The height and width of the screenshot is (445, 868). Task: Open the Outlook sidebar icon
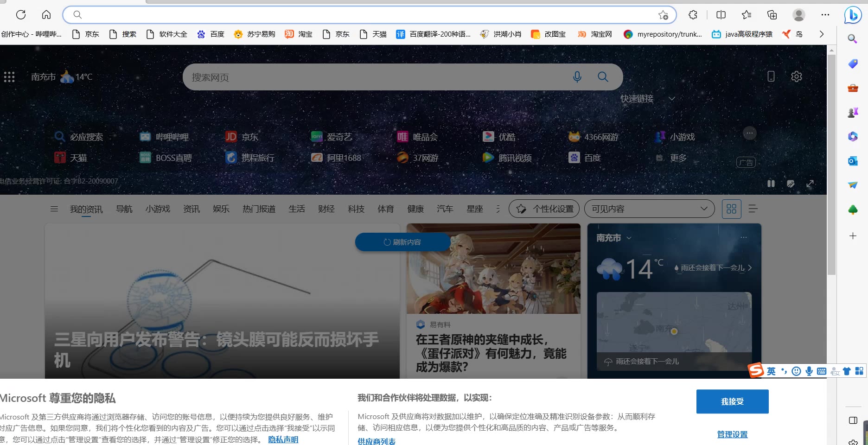point(853,161)
